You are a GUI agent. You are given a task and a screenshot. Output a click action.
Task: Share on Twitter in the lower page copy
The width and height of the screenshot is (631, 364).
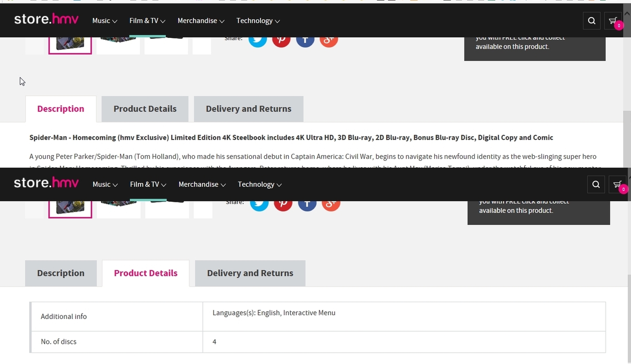coord(259,205)
